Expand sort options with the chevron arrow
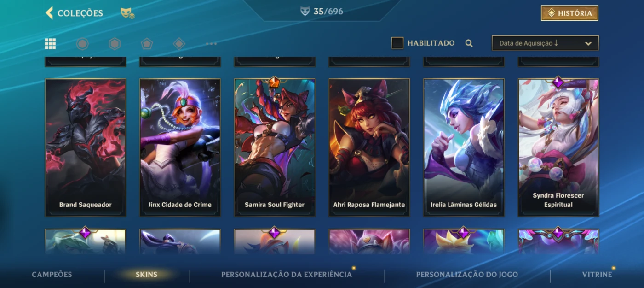Viewport: 644px width, 288px height. click(x=588, y=43)
